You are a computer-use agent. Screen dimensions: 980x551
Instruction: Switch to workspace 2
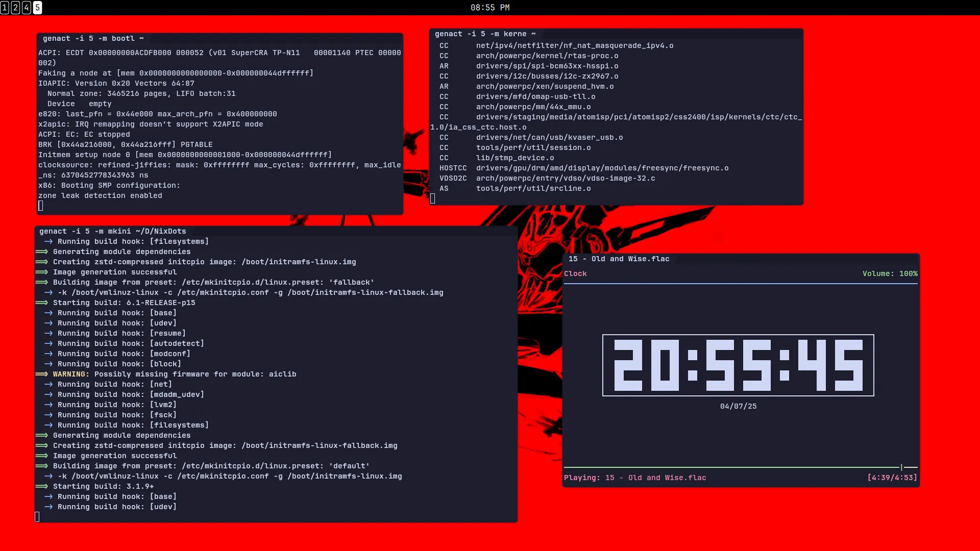point(16,7)
